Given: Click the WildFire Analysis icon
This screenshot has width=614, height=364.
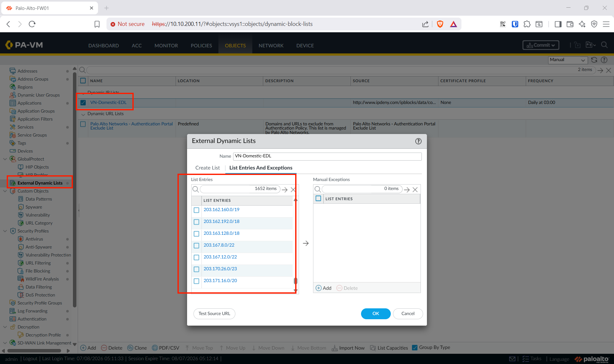Looking at the screenshot, I should pos(20,279).
